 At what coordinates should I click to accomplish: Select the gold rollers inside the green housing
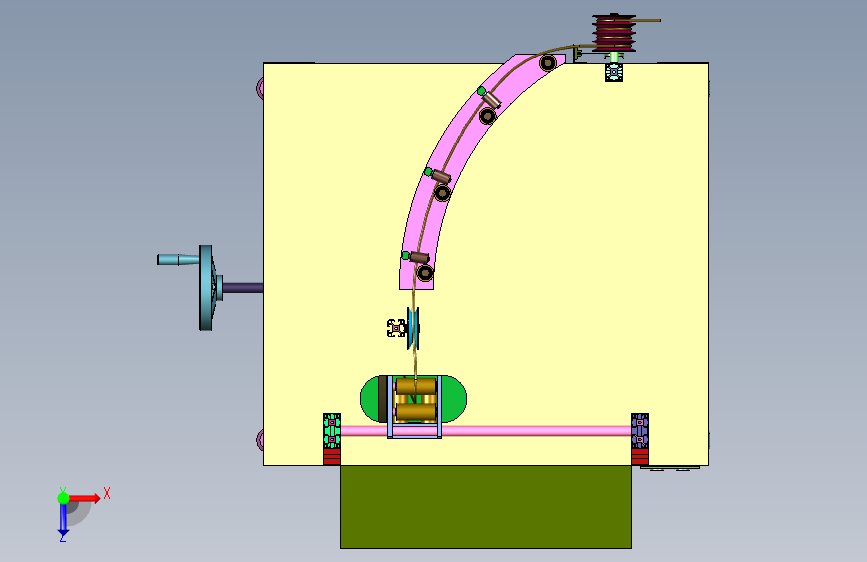coord(416,399)
